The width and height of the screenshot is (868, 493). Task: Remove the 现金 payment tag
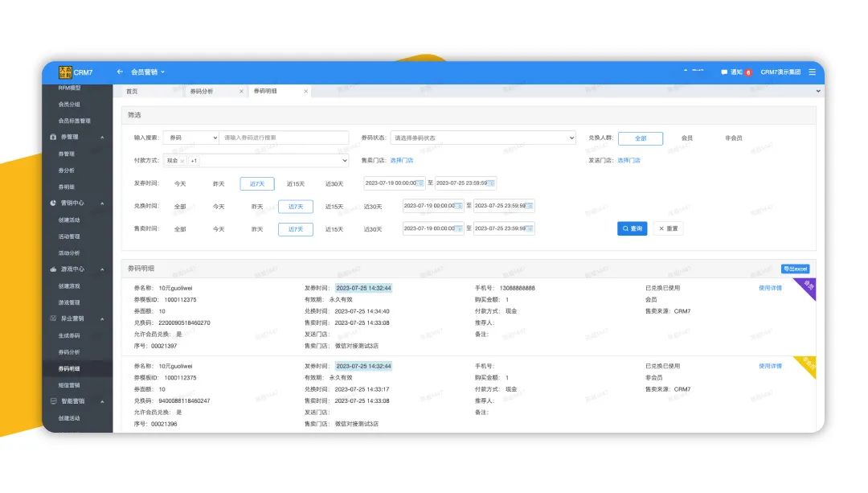(x=182, y=161)
